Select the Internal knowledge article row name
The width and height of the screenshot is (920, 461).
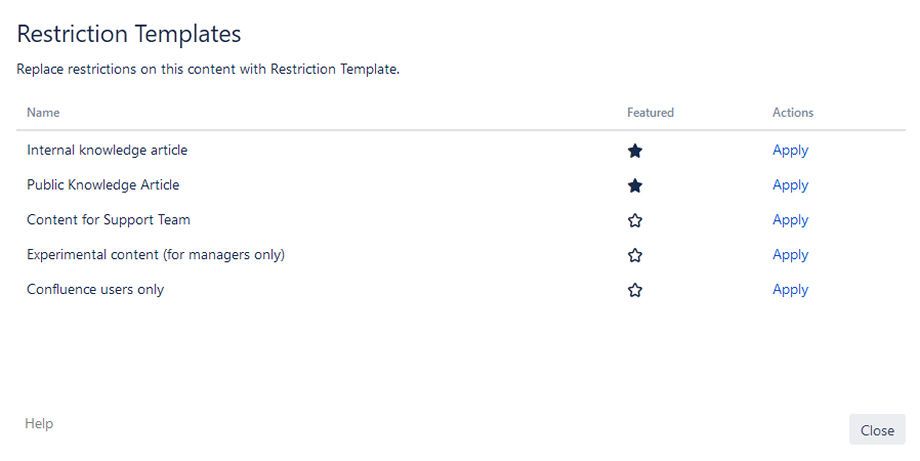(107, 150)
